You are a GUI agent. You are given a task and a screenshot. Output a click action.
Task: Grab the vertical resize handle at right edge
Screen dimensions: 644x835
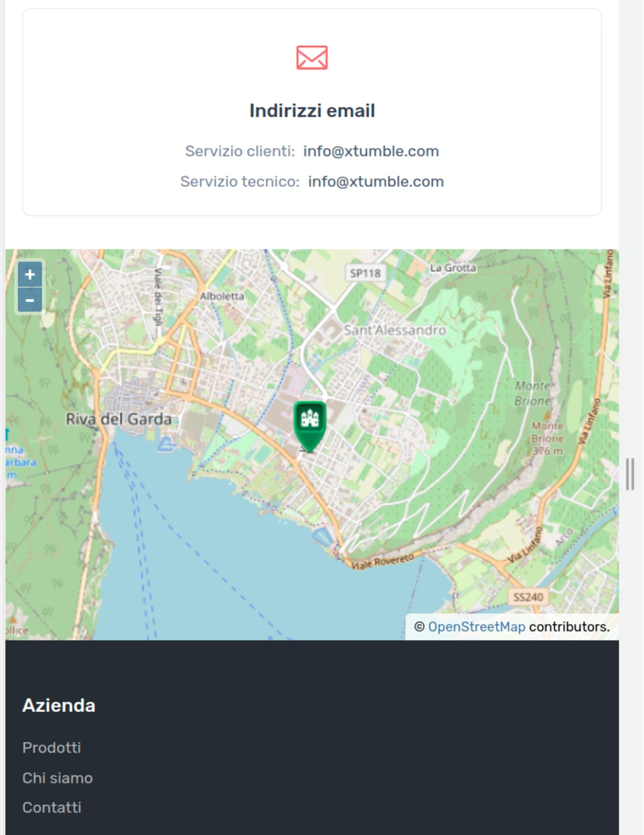click(x=630, y=474)
